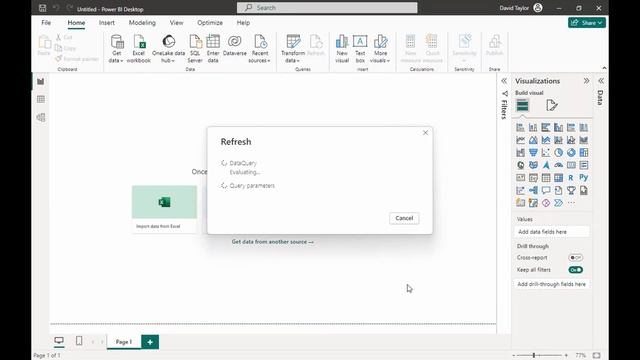
Task: Select the Filled map visual
Action: point(533,165)
